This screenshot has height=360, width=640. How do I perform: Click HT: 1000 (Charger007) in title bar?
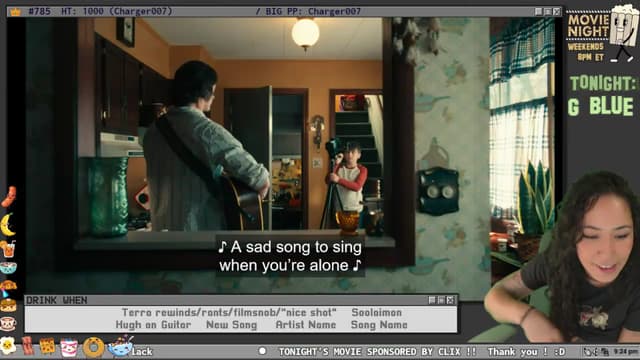click(x=117, y=11)
